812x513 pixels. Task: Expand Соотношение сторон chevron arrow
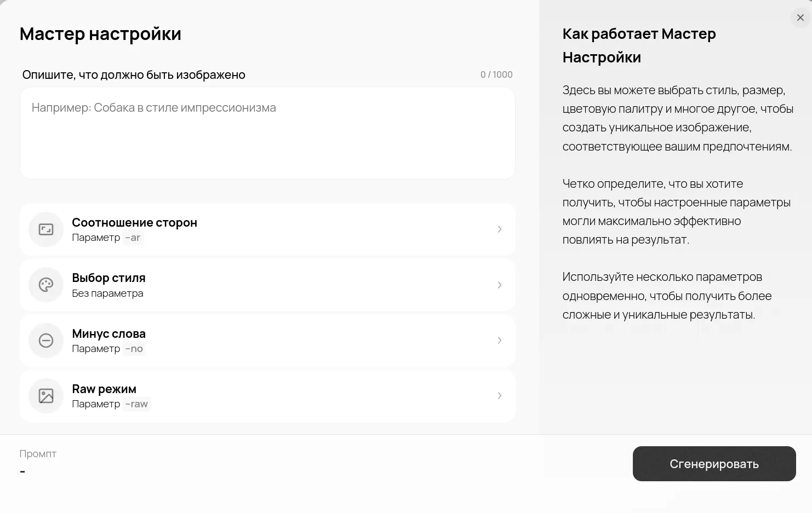499,229
